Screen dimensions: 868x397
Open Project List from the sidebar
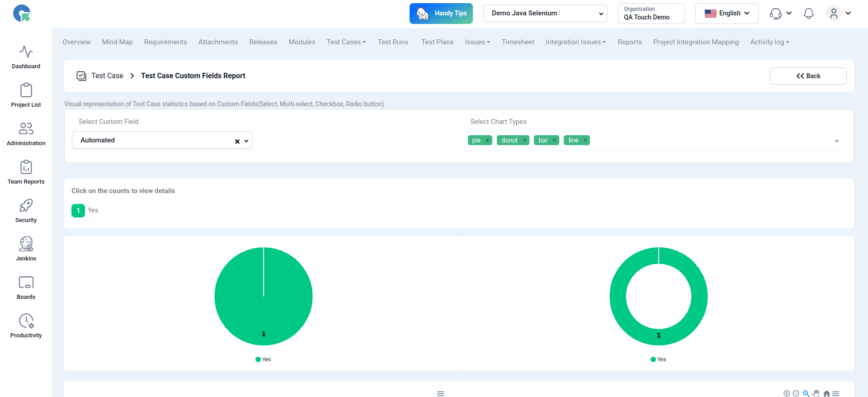(x=26, y=95)
